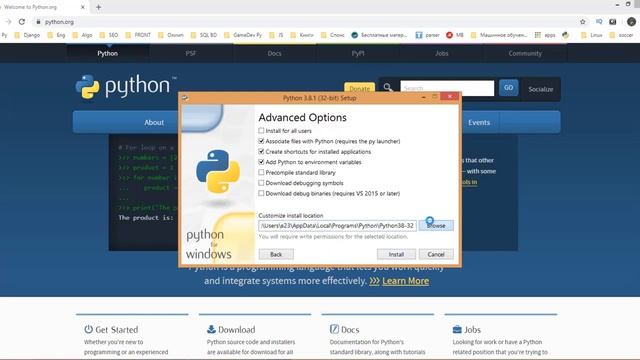Screen dimensions: 640x360
Task: Go Back in the Python installer
Action: coord(276,254)
